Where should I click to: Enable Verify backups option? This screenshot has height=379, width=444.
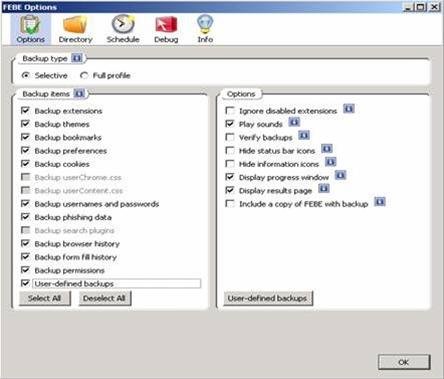click(x=230, y=137)
